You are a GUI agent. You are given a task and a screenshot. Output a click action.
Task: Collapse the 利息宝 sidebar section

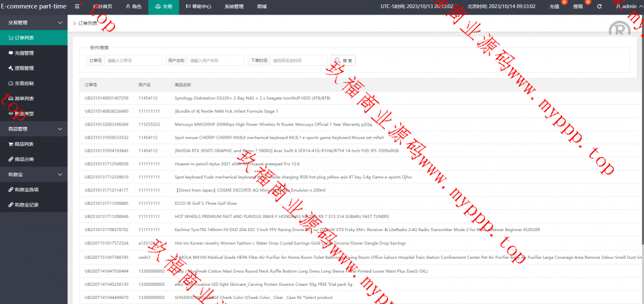click(33, 174)
